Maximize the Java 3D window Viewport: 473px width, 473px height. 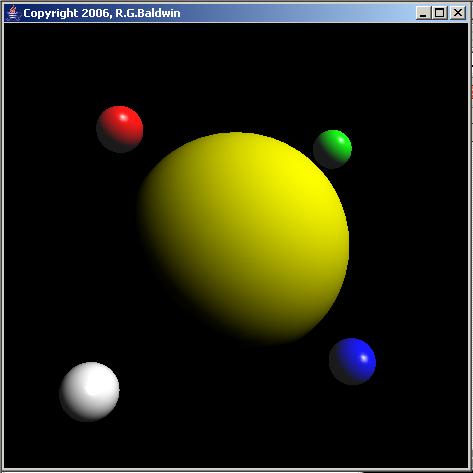tap(440, 13)
